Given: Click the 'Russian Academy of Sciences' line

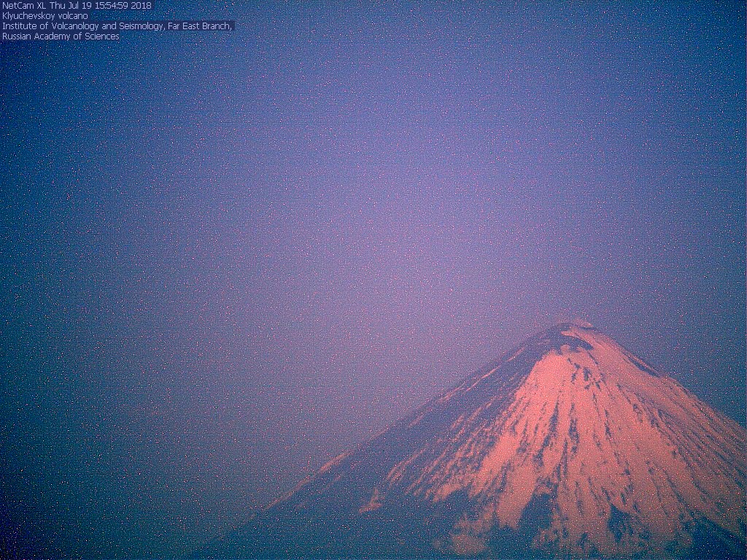Looking at the screenshot, I should [61, 36].
